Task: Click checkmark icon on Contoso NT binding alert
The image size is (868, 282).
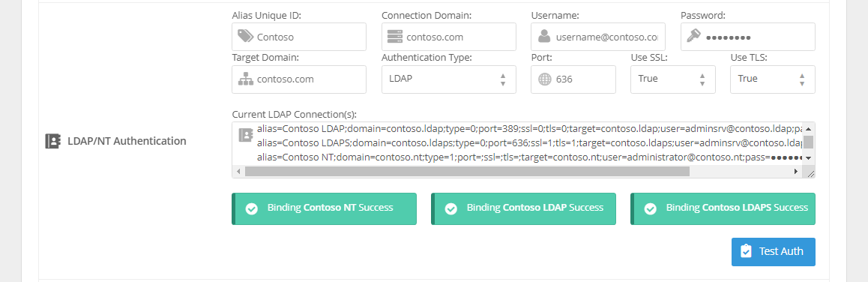Action: coord(252,208)
